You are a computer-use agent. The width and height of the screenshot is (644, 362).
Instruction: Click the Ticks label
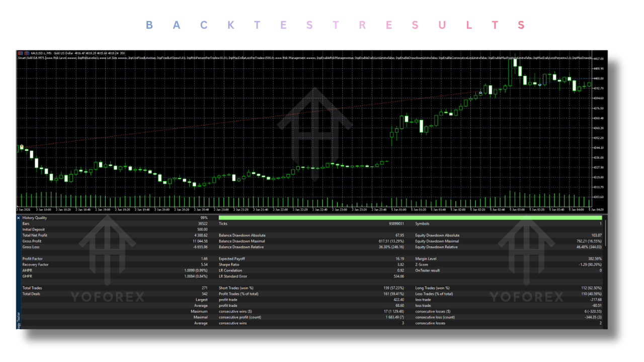[x=223, y=224]
